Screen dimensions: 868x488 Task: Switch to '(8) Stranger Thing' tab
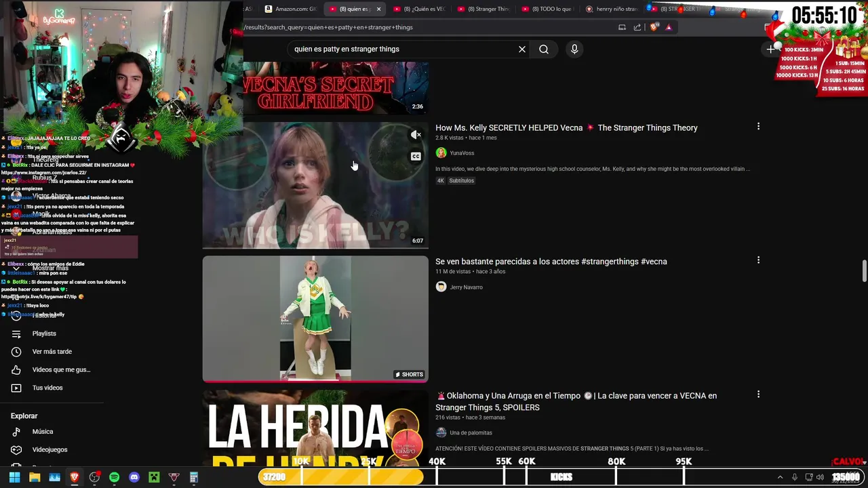(x=483, y=9)
